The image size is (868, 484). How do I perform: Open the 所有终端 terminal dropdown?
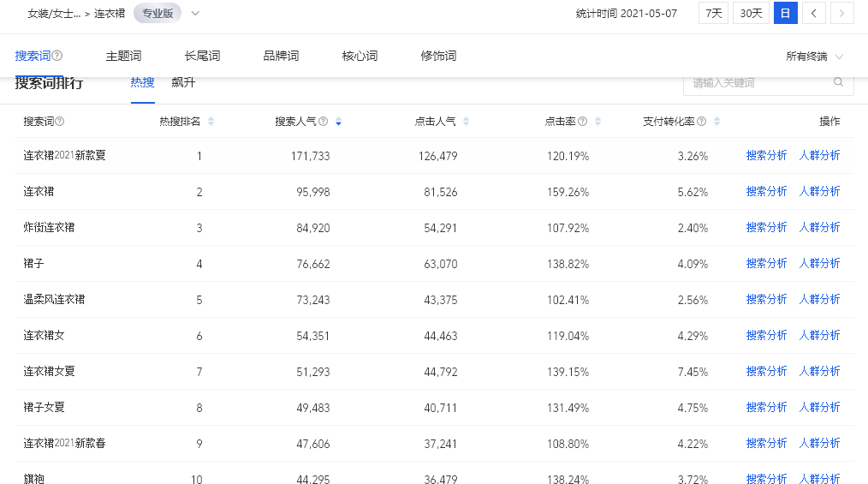pyautogui.click(x=814, y=57)
